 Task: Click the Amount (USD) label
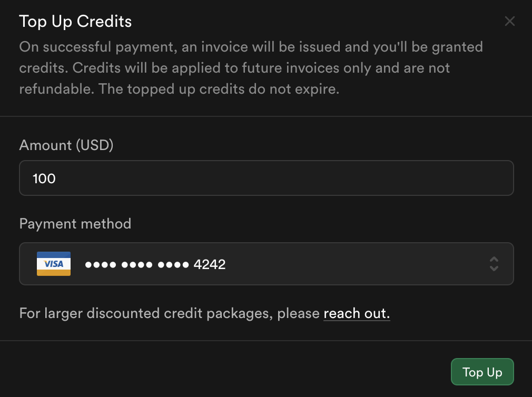(x=66, y=145)
